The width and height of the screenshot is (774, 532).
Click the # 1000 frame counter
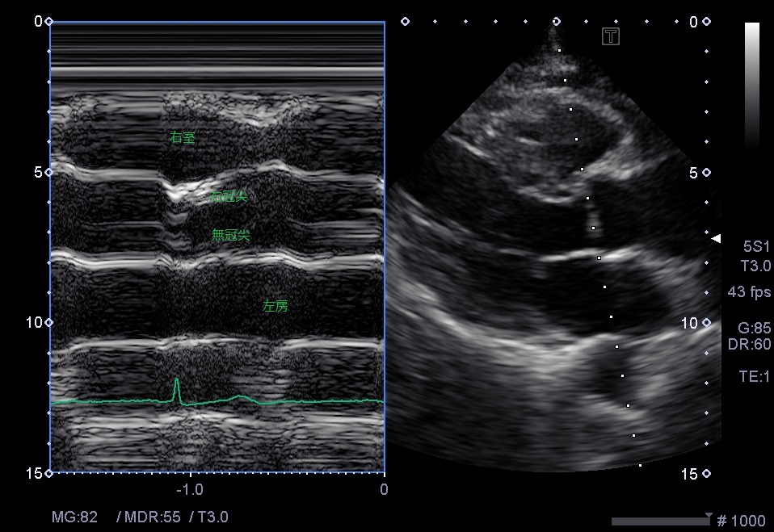(x=741, y=521)
